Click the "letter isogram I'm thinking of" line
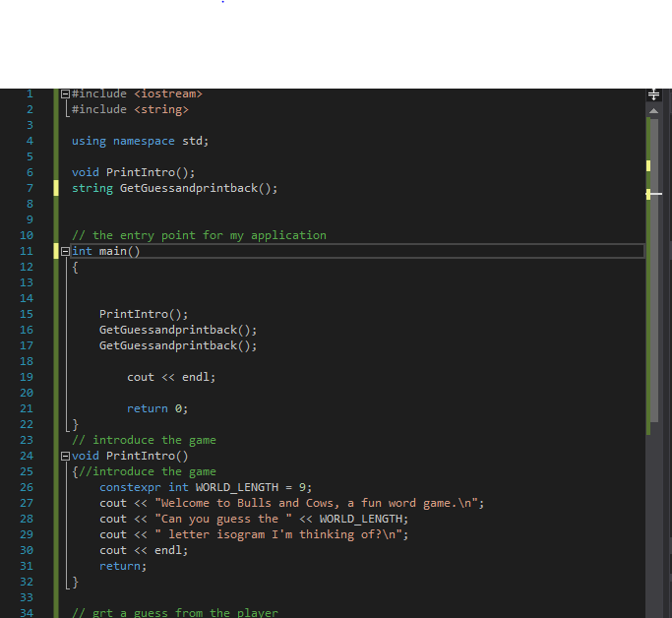 click(x=254, y=535)
